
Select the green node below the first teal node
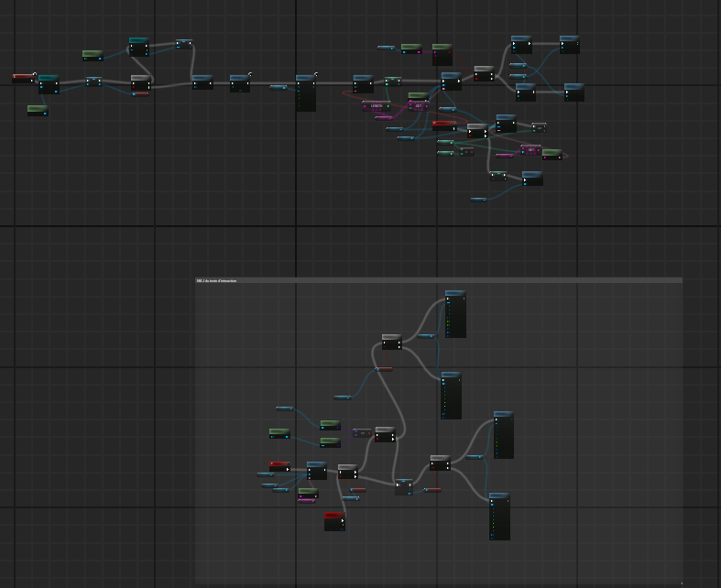(38, 111)
